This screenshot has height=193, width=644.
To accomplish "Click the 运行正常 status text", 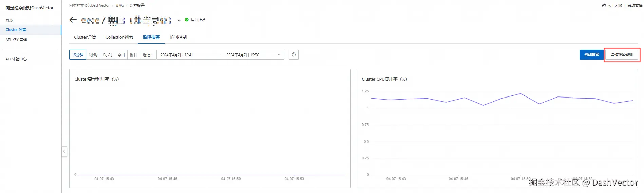I will coord(198,20).
